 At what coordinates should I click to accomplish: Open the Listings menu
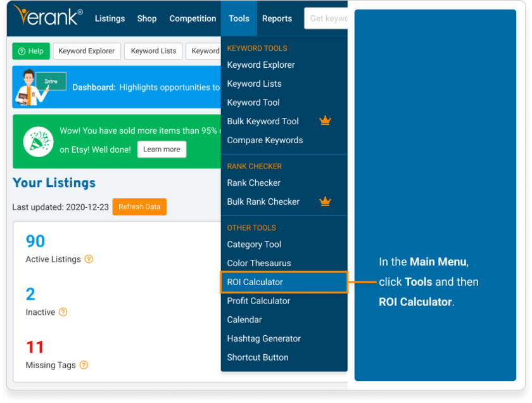pyautogui.click(x=110, y=18)
